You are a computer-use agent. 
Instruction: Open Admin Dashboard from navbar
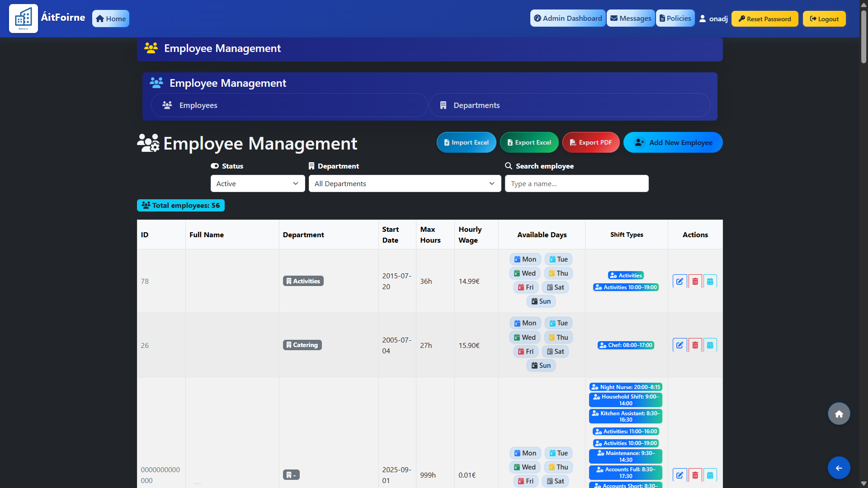point(568,19)
